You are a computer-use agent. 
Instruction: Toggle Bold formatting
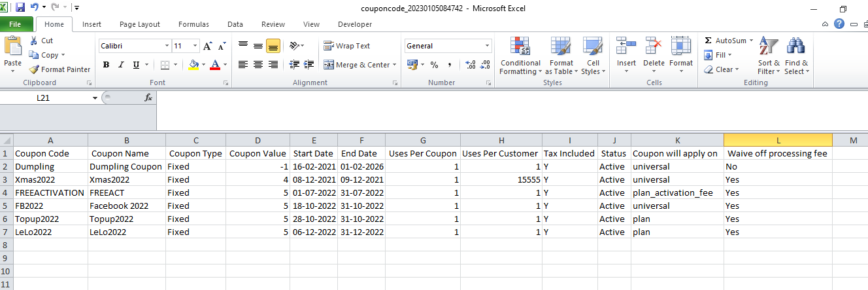point(106,65)
